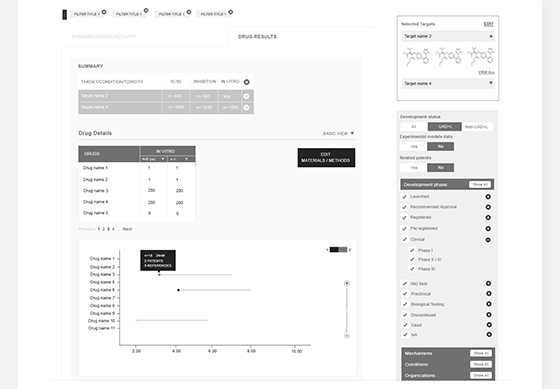Image resolution: width=560 pixels, height=389 pixels.
Task: Click the add icon in summary header row
Action: point(246,82)
